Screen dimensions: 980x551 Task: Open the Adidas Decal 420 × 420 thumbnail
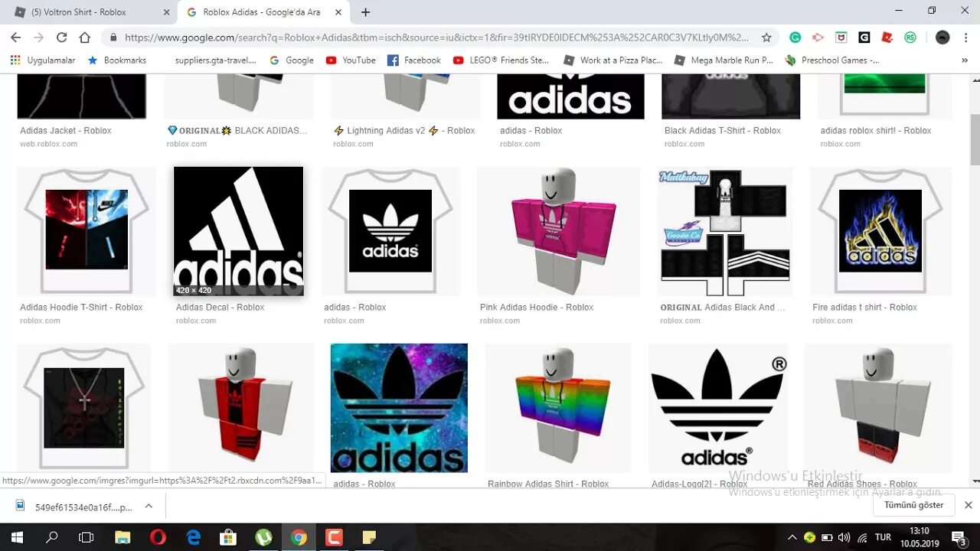click(x=239, y=231)
